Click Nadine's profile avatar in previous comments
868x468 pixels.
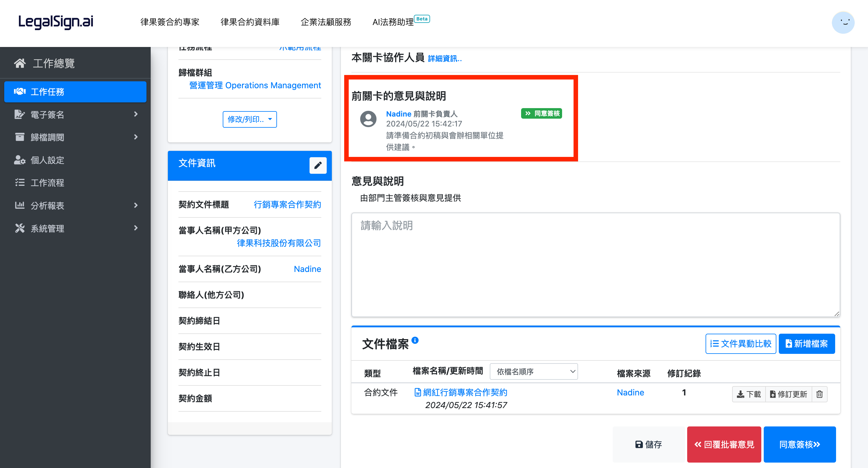pos(368,119)
